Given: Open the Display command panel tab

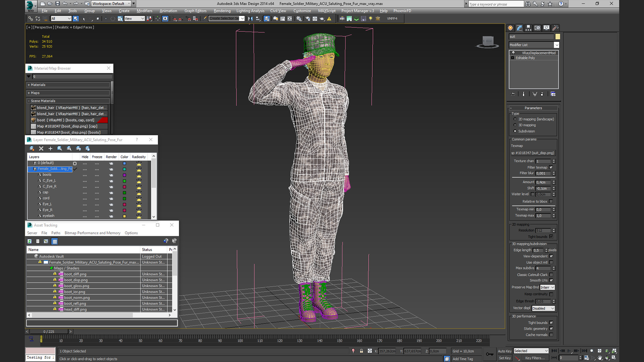Looking at the screenshot, I should pos(546,28).
